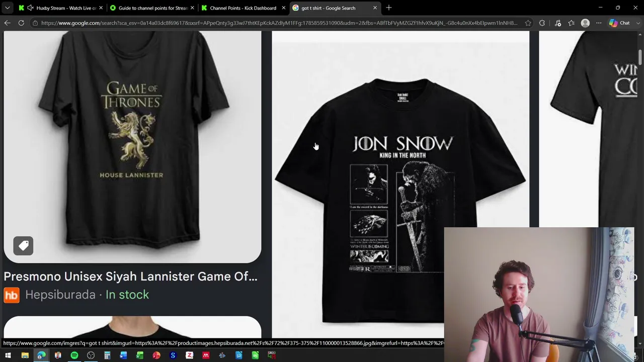644x362 pixels.
Task: Open OBS Studio from the taskbar
Action: coord(91,356)
